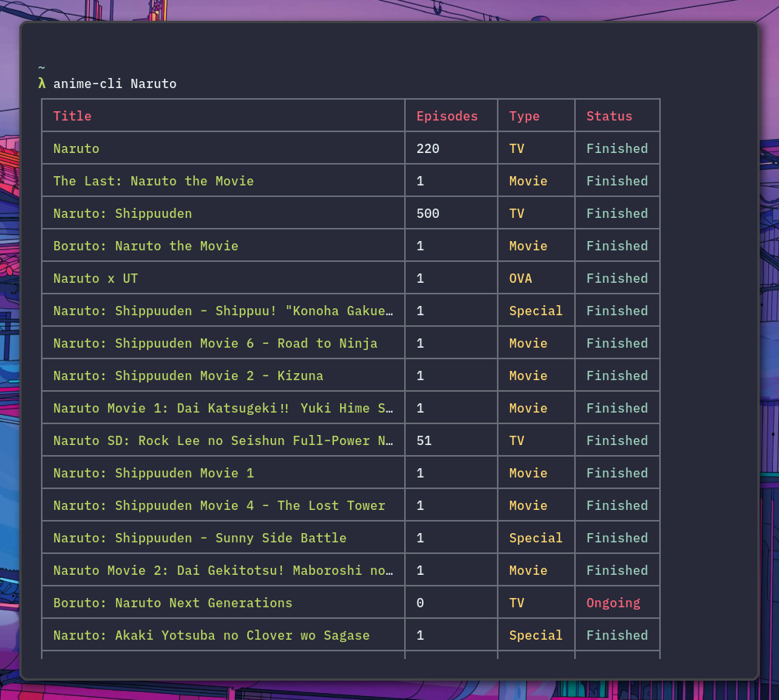The height and width of the screenshot is (700, 779).
Task: Click 'Finished' status in Kizuna row
Action: pos(617,375)
